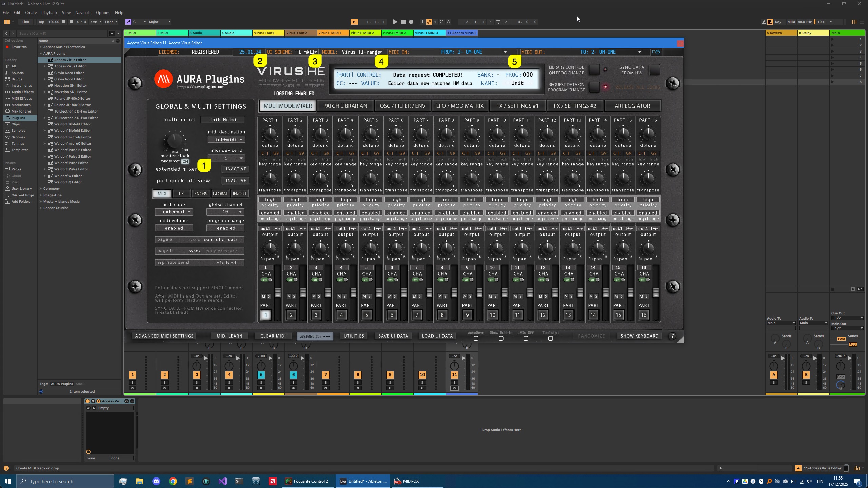Expand the Access Music Electronics folder
The width and height of the screenshot is (868, 488).
[41, 47]
